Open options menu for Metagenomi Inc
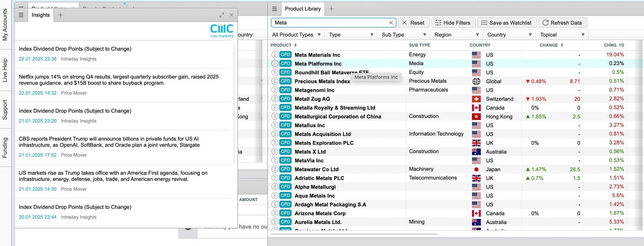 coord(275,90)
